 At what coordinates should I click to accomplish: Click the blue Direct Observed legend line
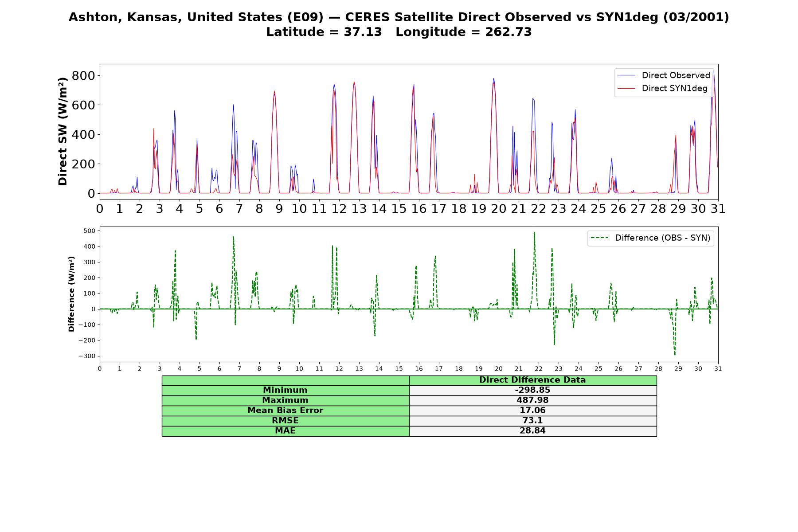pos(626,75)
